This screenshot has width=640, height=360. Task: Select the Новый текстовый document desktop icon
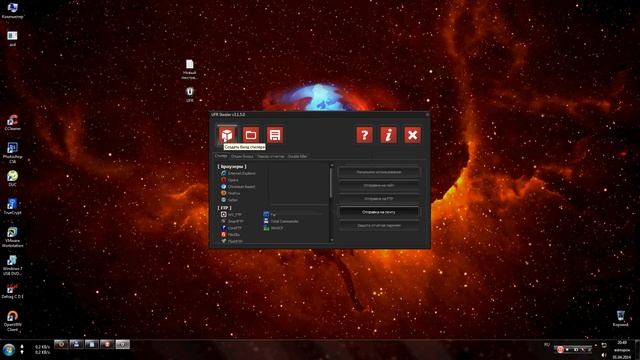point(189,69)
